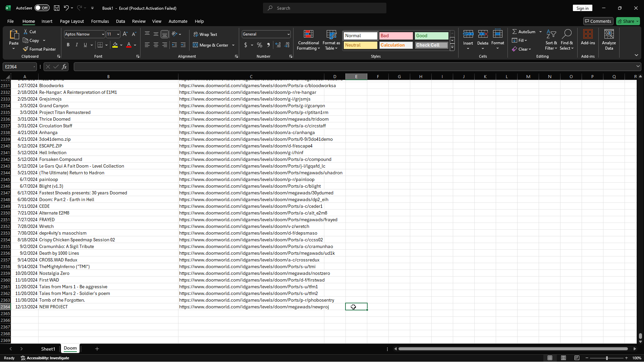644x362 pixels.
Task: Add a new sheet with plus icon
Action: click(x=97, y=349)
